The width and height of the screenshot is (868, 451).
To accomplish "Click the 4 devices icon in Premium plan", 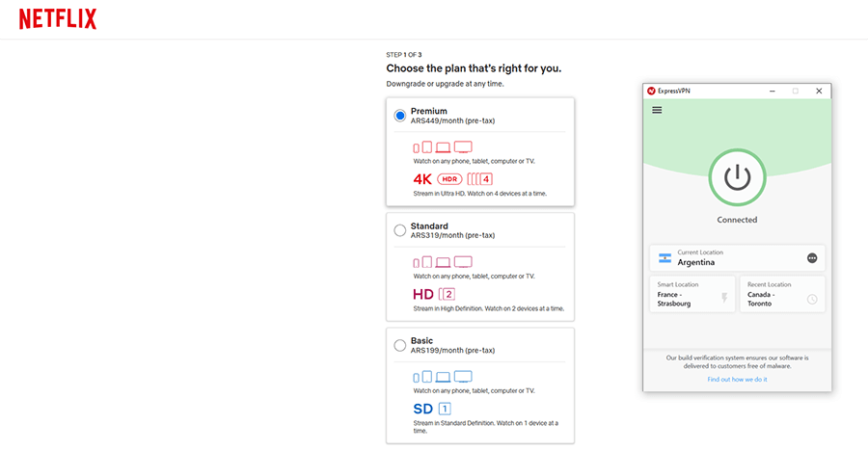I will (x=480, y=179).
